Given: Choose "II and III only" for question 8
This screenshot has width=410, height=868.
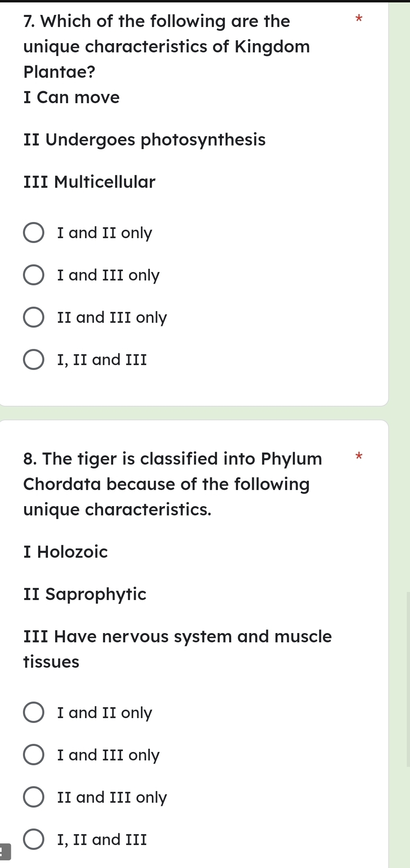Looking at the screenshot, I should [x=34, y=797].
